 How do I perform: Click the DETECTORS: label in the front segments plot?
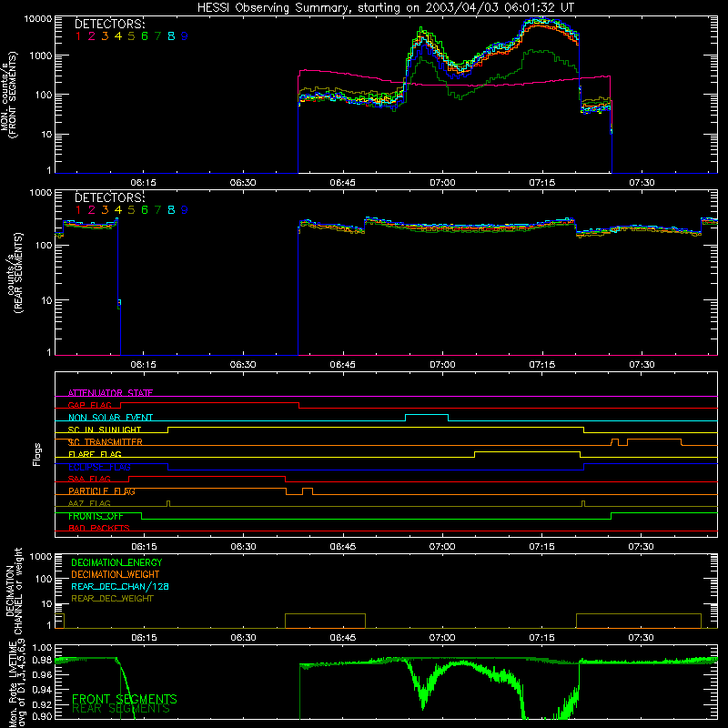point(109,25)
